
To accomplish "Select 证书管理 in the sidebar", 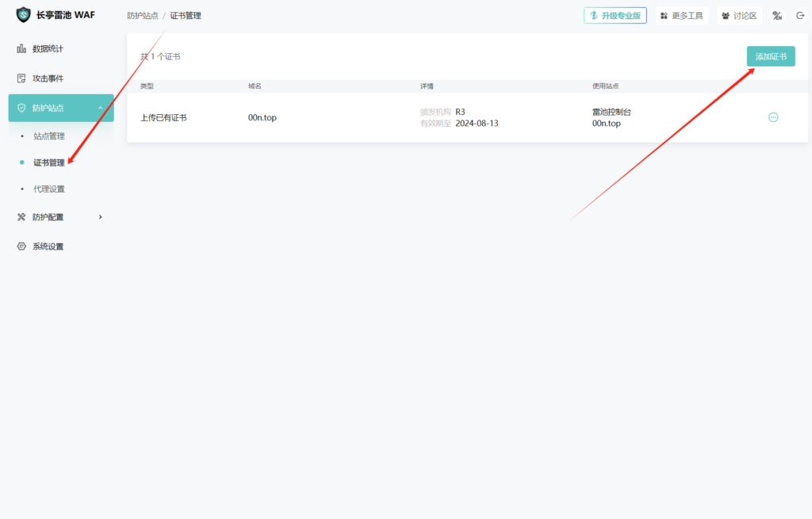I will tap(49, 162).
